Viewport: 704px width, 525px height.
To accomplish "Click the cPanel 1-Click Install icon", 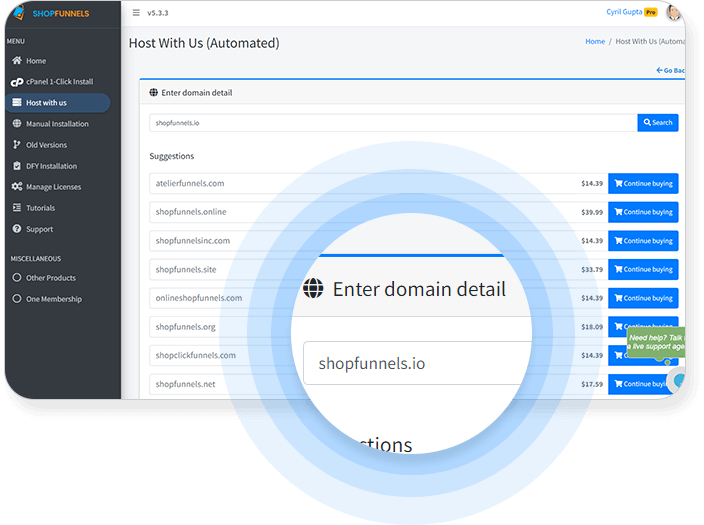I will click(17, 82).
